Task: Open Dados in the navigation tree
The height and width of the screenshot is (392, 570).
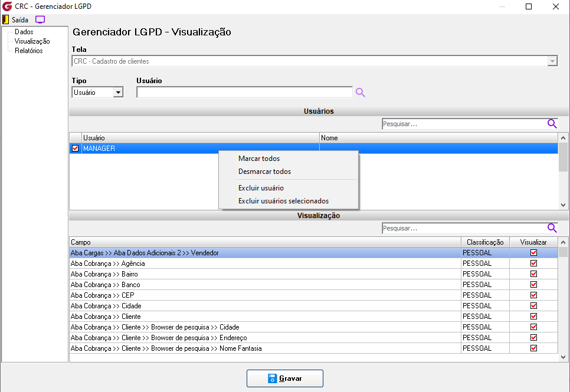Action: click(24, 32)
